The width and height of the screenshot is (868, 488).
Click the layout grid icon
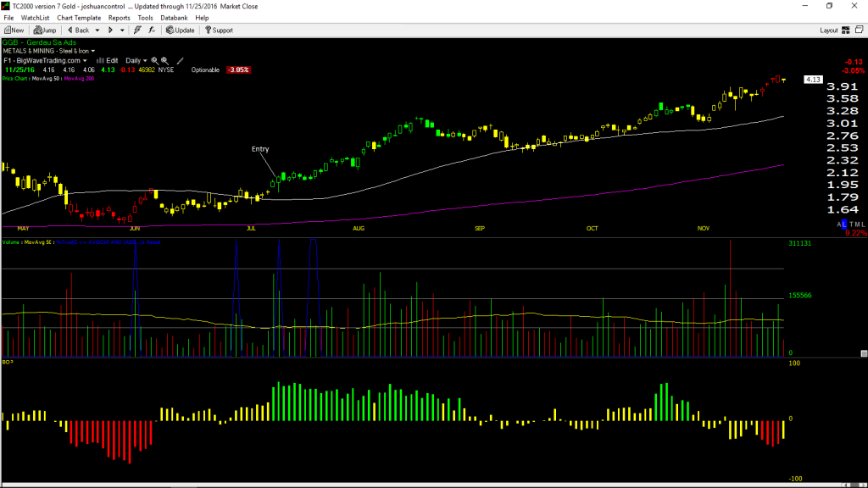846,30
